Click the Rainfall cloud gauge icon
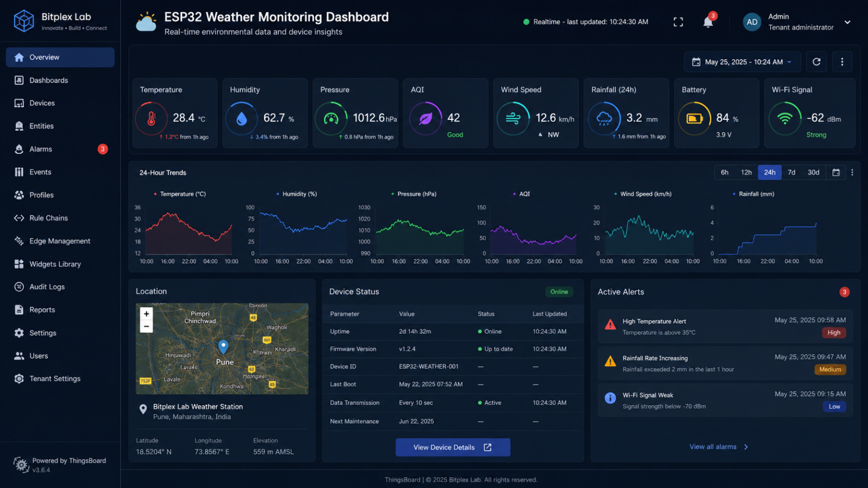Image resolution: width=868 pixels, height=488 pixels. [x=604, y=119]
